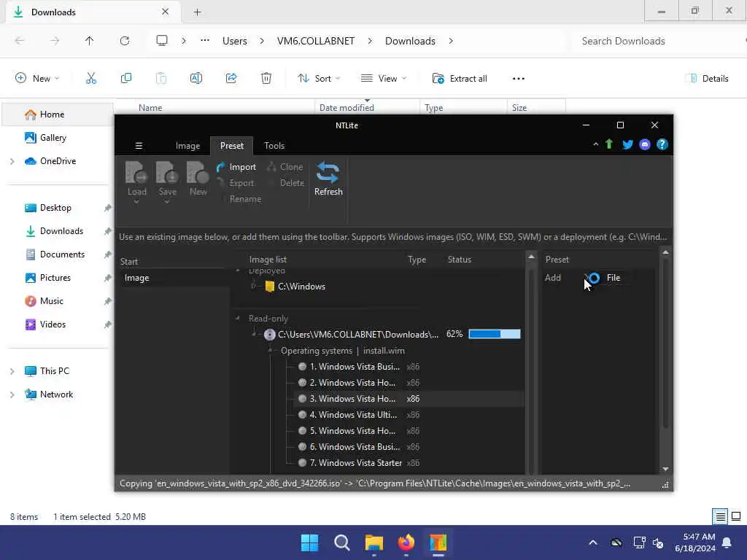Click the New preset icon in NTLite
The image size is (747, 560).
(198, 173)
